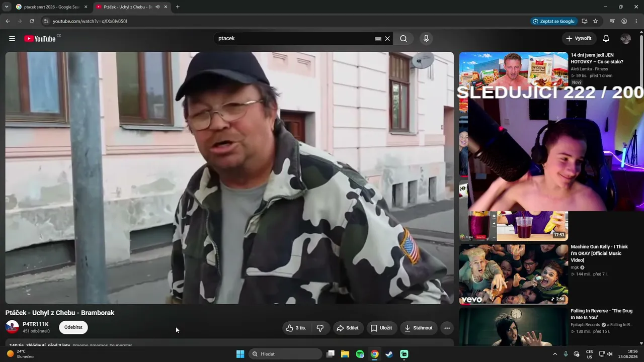The width and height of the screenshot is (644, 362).
Task: Open the green app icon next to Steam
Action: 404,354
